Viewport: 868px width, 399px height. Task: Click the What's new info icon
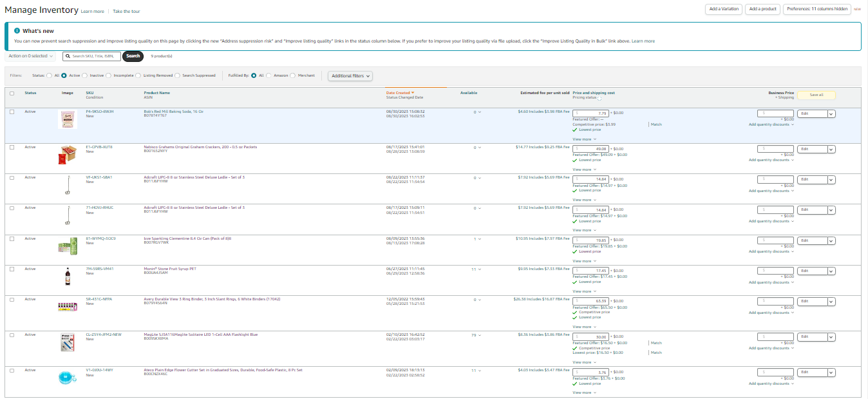pyautogui.click(x=17, y=31)
